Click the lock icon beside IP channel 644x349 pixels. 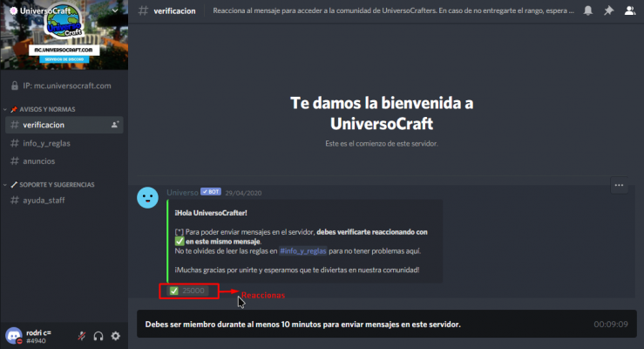click(x=15, y=86)
